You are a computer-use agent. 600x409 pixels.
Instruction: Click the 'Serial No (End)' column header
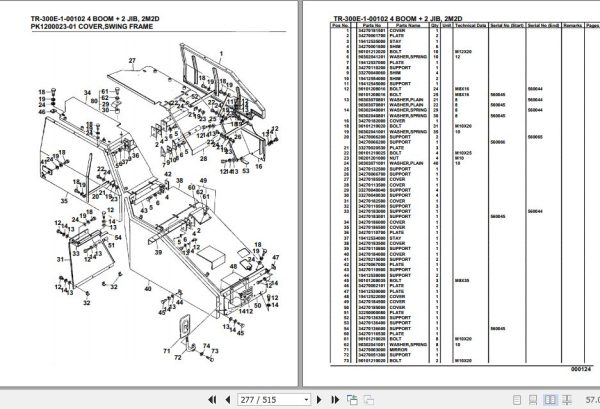point(543,25)
